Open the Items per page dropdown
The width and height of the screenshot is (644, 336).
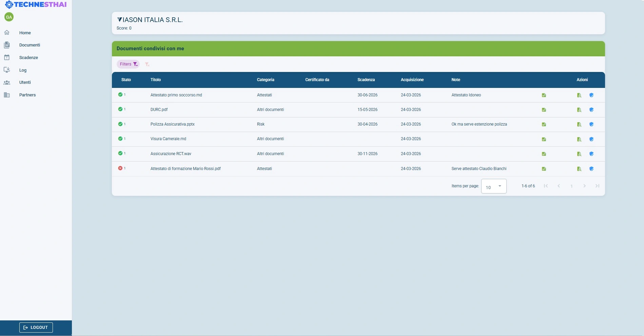coord(493,186)
